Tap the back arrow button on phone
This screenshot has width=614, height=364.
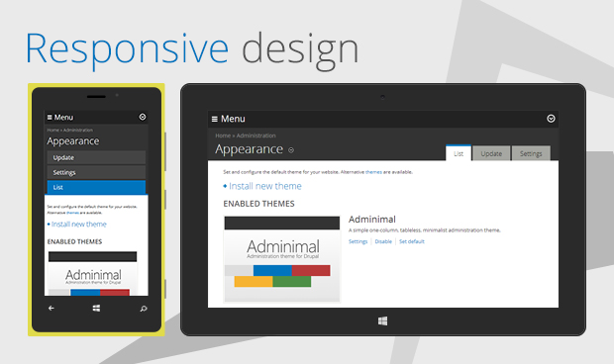[51, 308]
